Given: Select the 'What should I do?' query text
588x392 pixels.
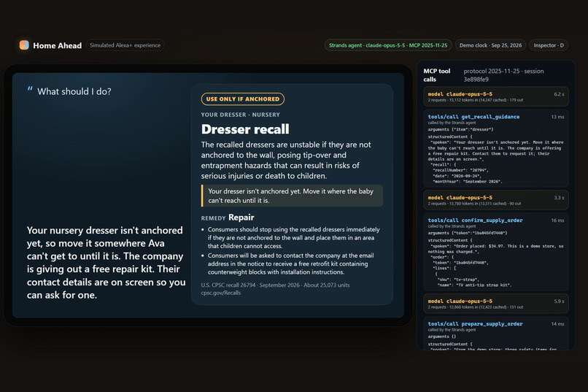Looking at the screenshot, I should 74,91.
